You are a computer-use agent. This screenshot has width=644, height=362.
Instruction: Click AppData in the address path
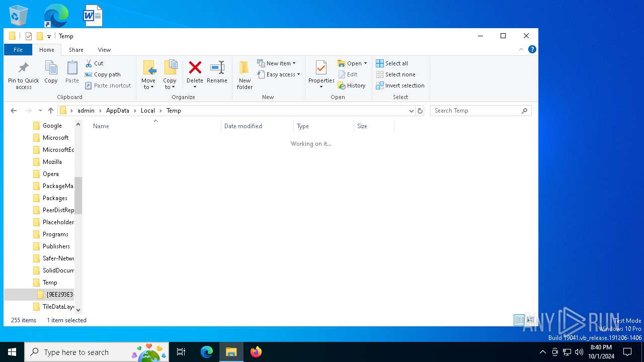click(x=118, y=111)
